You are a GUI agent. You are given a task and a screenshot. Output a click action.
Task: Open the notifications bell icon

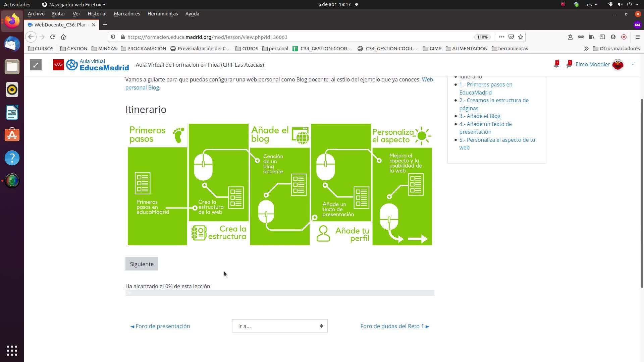(x=556, y=65)
